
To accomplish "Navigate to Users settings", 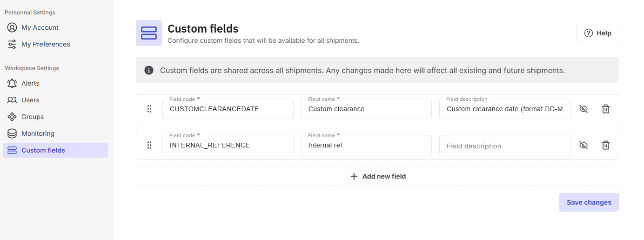I will 30,100.
